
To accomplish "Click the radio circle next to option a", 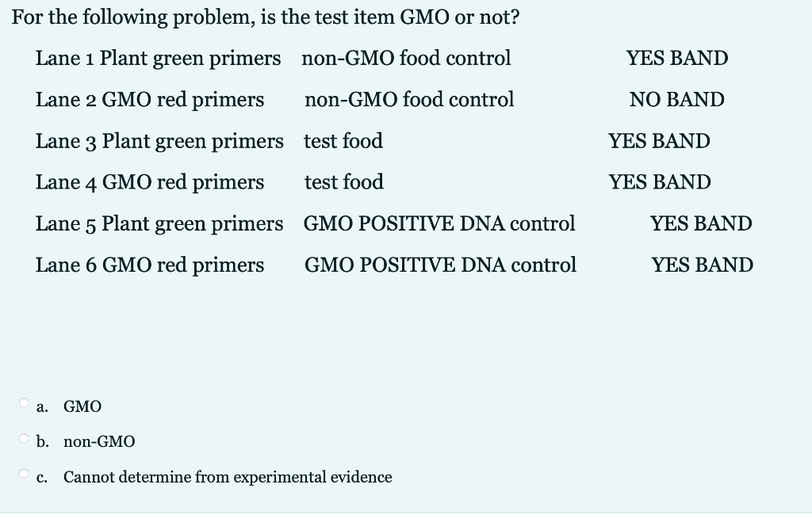I will point(23,403).
